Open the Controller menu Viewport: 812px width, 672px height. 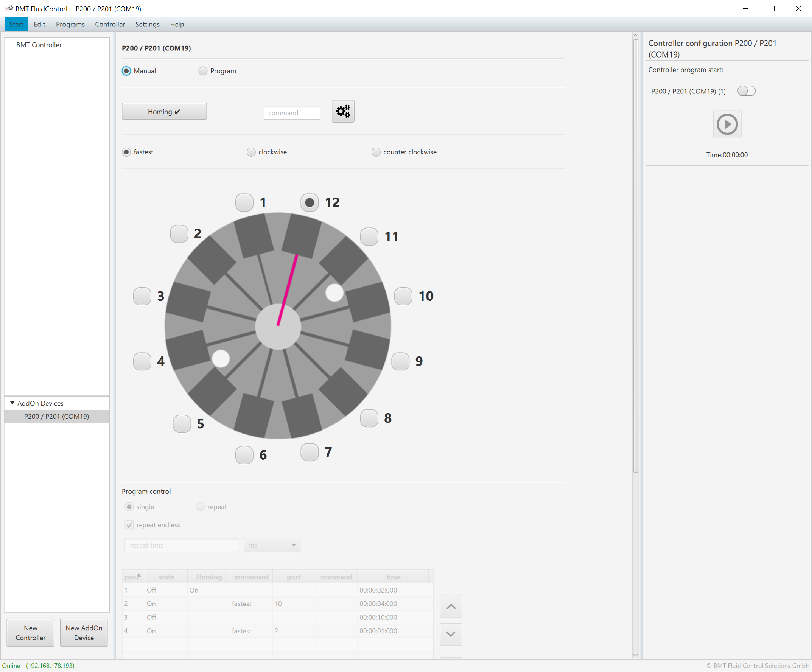(110, 24)
